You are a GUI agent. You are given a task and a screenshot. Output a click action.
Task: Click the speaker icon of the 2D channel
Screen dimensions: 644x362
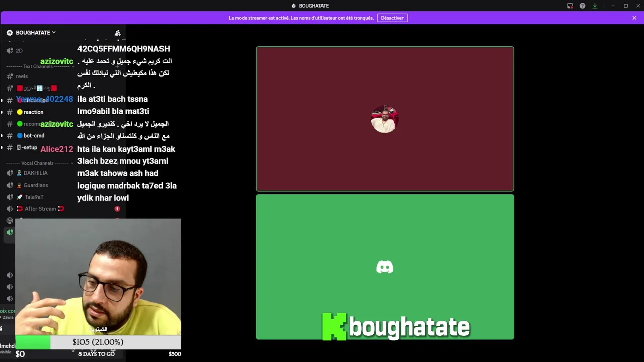10,51
